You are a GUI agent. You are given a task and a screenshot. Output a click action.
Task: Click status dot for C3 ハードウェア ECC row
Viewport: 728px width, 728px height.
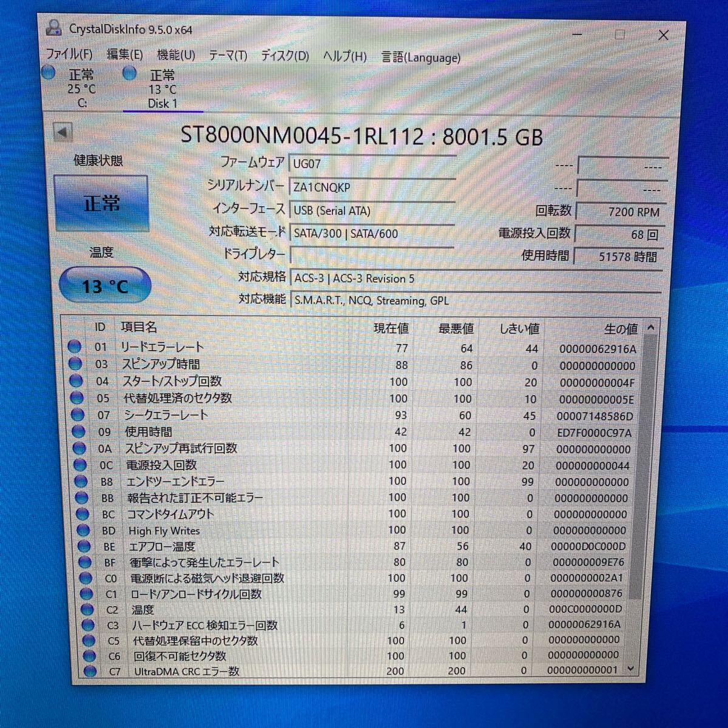click(x=88, y=625)
